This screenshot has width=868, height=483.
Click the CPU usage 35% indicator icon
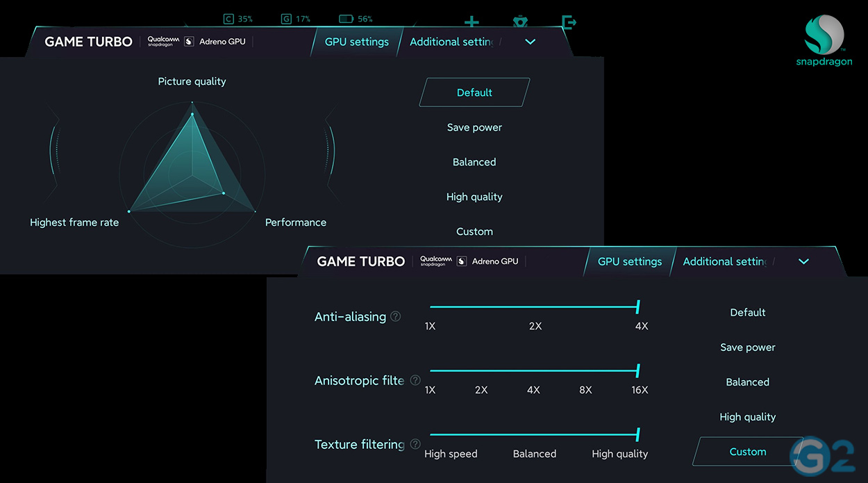[228, 19]
